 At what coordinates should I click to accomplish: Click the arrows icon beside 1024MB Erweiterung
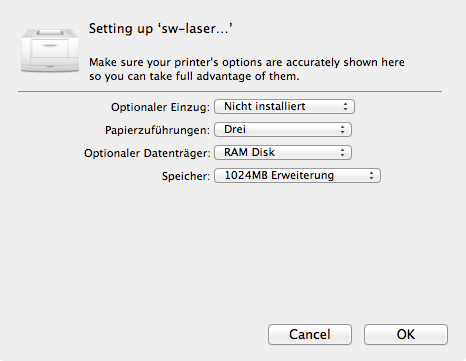[371, 176]
